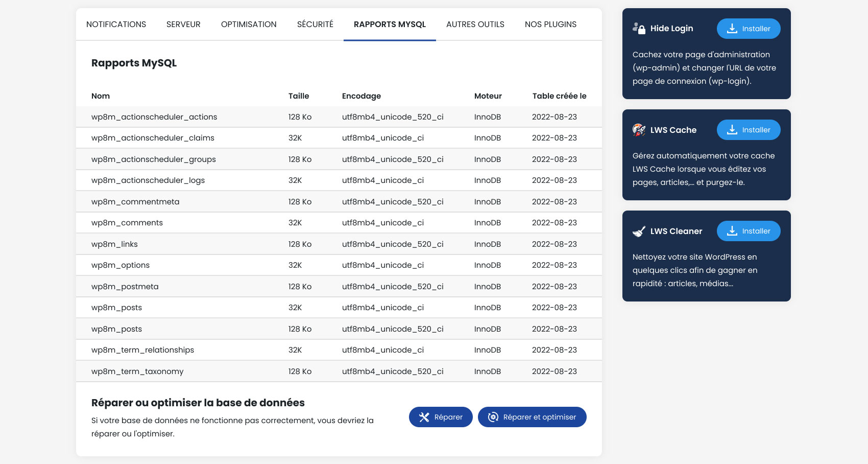The height and width of the screenshot is (464, 868).
Task: Click the gear icon on Réparer et optimiser
Action: tap(493, 417)
